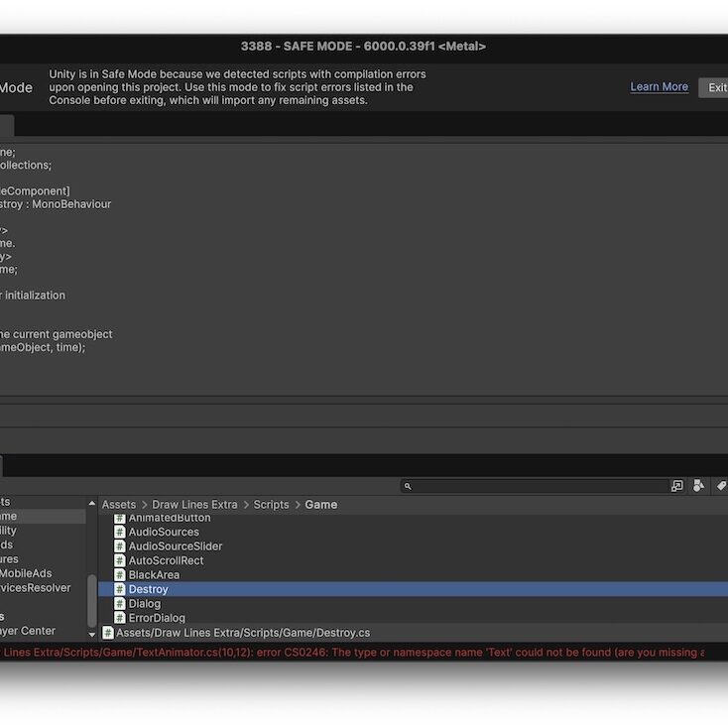Click the Project panel search field

[536, 486]
